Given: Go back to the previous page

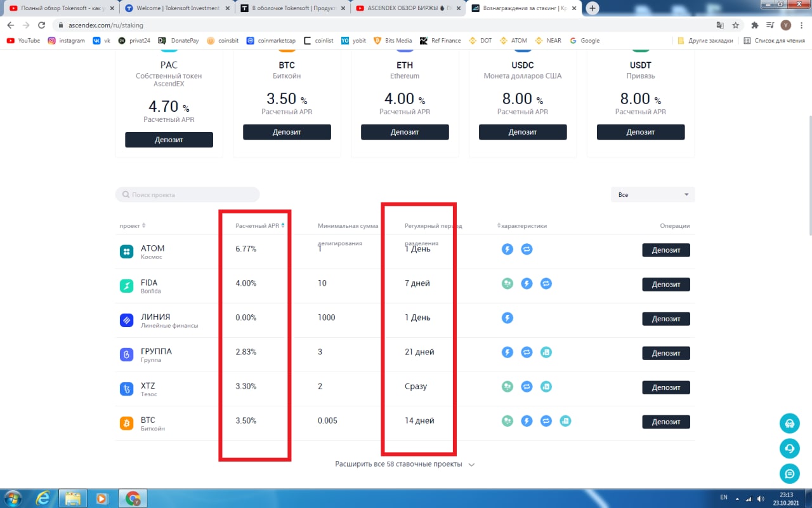Looking at the screenshot, I should 10,25.
